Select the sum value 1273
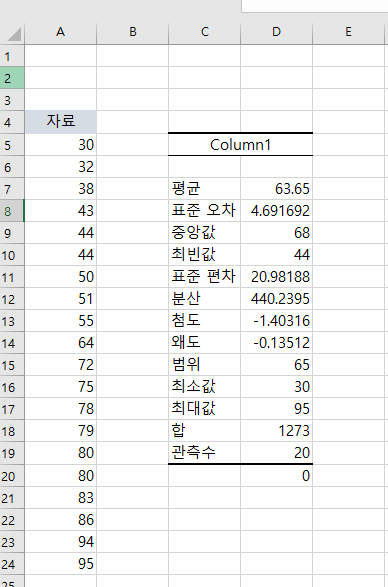The width and height of the screenshot is (388, 587). 276,432
